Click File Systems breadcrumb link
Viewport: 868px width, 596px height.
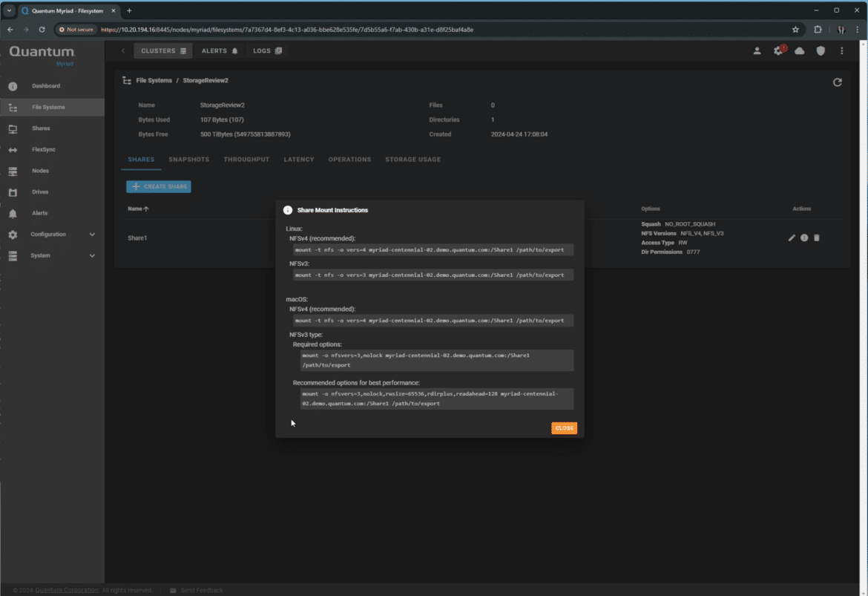coord(154,80)
